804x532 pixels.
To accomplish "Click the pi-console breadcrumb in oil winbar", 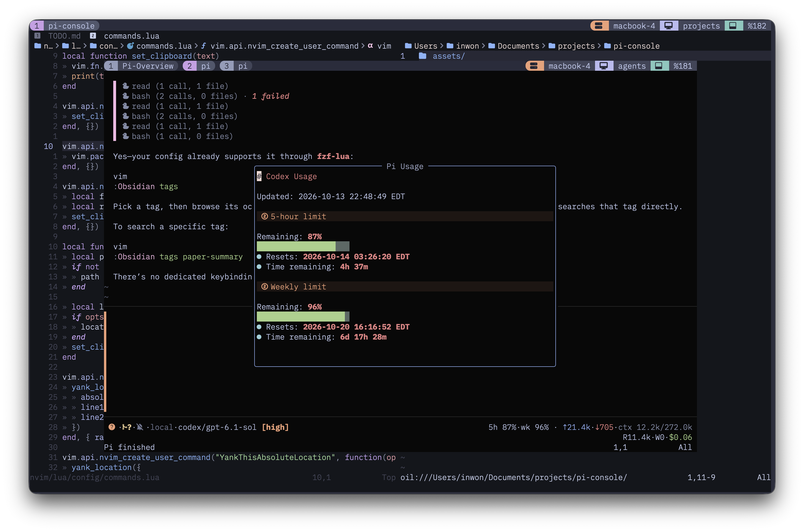I will point(636,46).
